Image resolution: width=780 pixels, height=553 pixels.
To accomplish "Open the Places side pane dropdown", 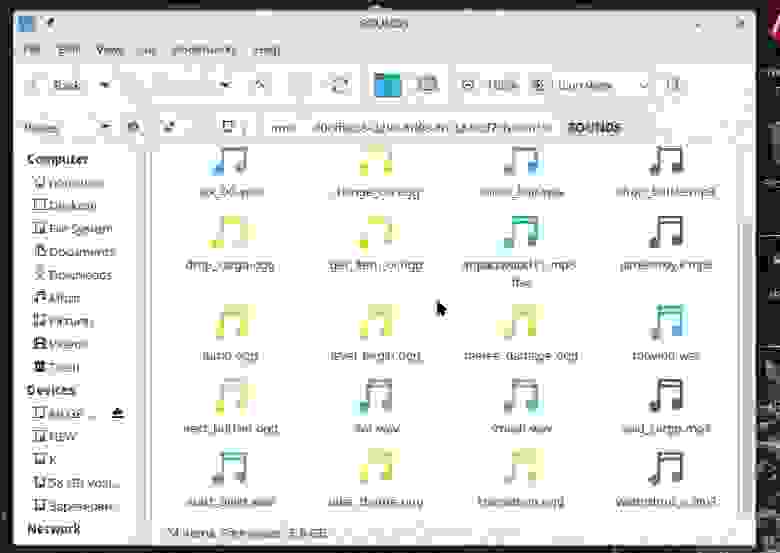I will pyautogui.click(x=67, y=127).
